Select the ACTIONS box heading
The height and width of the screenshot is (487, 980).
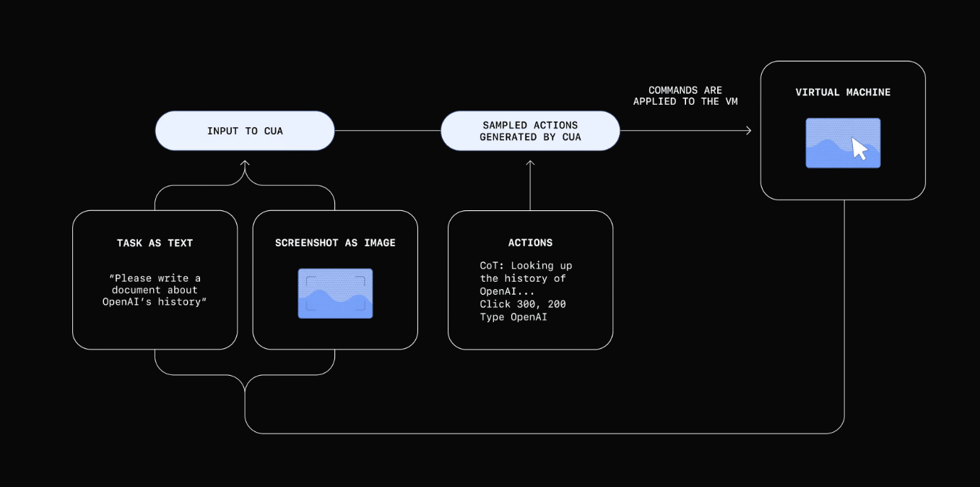click(530, 243)
